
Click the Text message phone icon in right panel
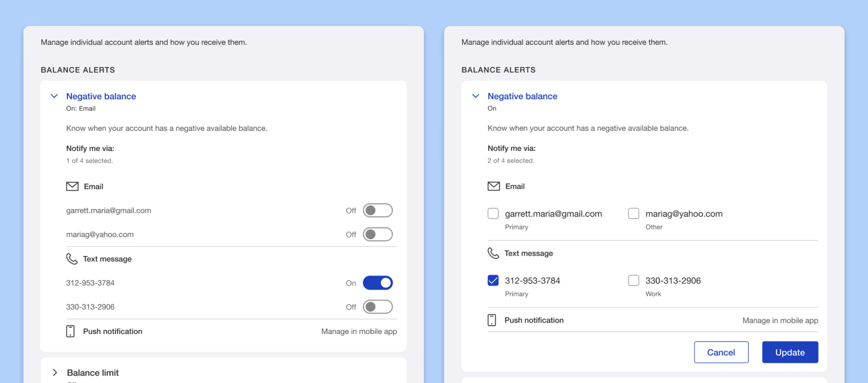click(493, 253)
